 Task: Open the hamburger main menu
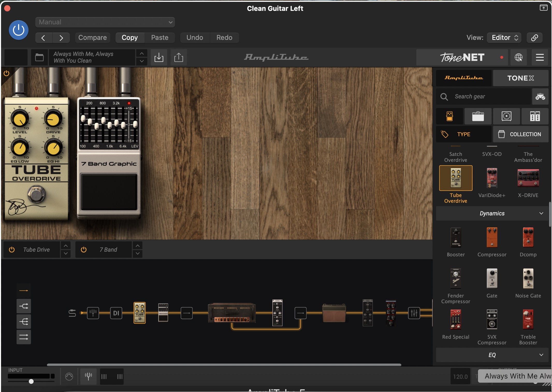540,57
